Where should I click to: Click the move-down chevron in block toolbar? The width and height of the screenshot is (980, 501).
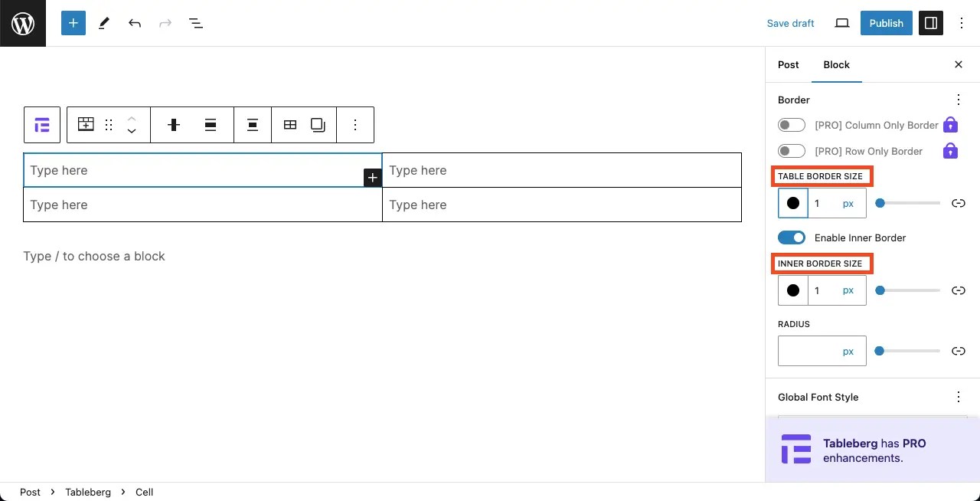(132, 130)
